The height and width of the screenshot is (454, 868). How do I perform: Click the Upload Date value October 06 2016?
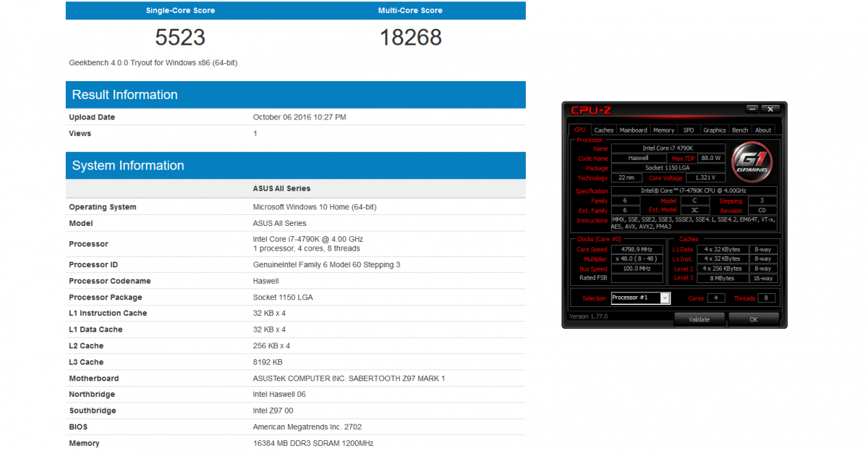299,117
